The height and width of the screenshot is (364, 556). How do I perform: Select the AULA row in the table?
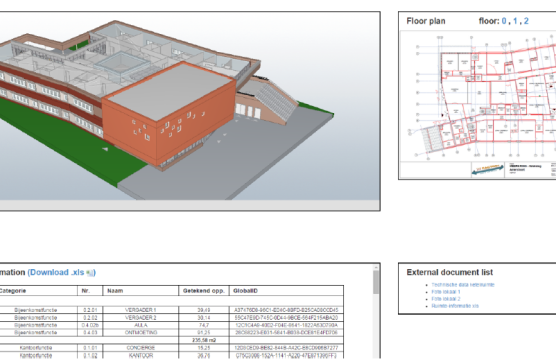tap(171, 325)
